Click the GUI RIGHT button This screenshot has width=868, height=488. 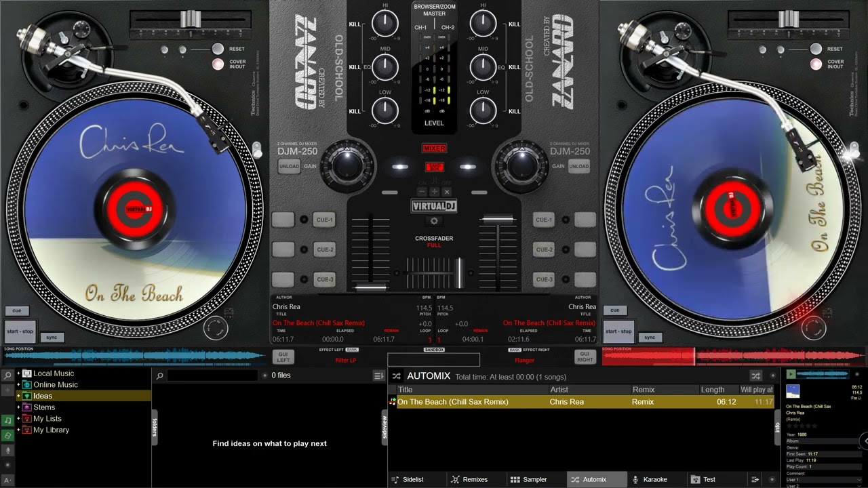[x=585, y=357]
